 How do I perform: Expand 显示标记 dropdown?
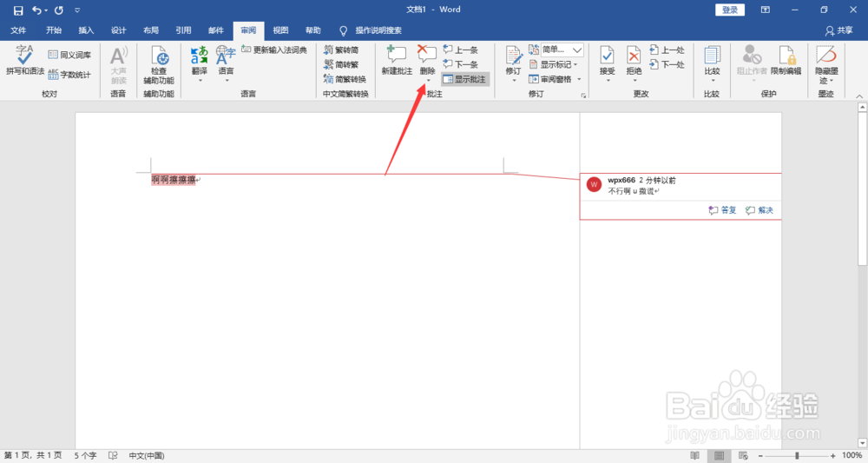pyautogui.click(x=554, y=64)
